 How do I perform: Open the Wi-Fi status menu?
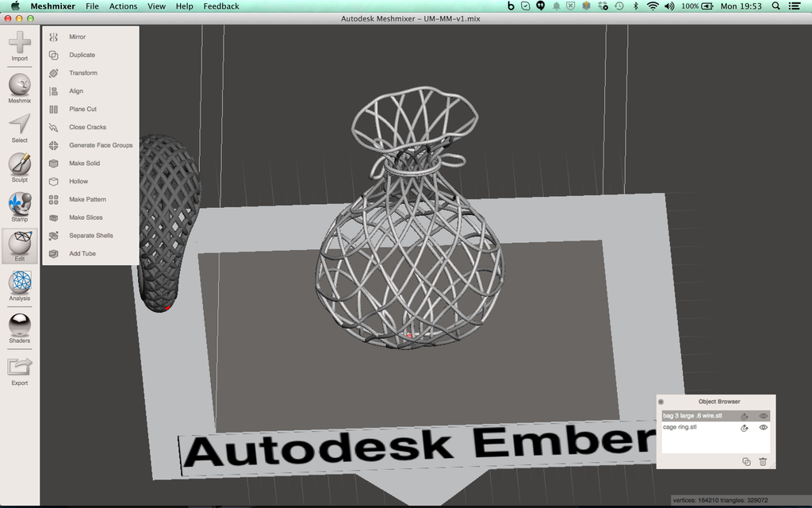tap(653, 6)
